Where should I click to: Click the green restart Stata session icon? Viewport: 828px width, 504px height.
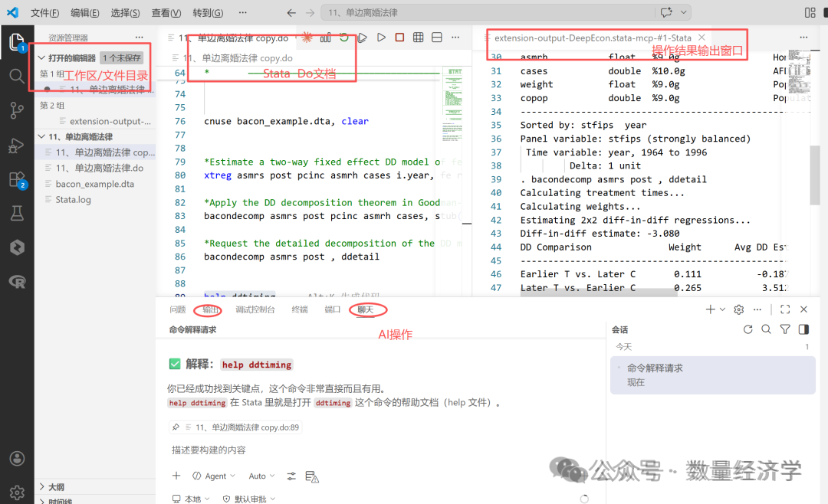click(343, 38)
